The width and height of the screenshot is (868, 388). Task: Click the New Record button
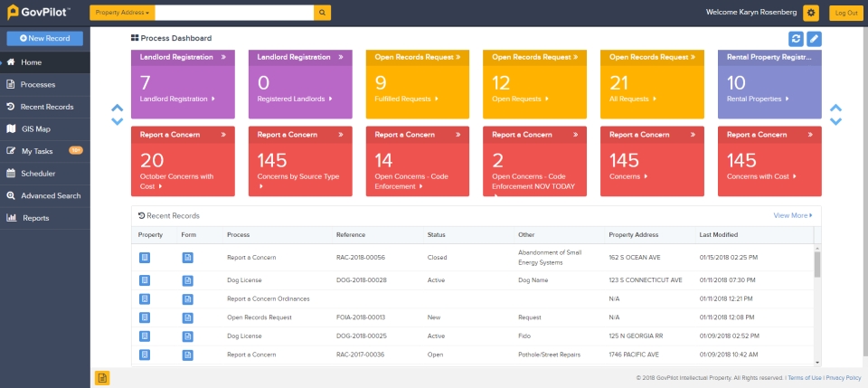[45, 38]
